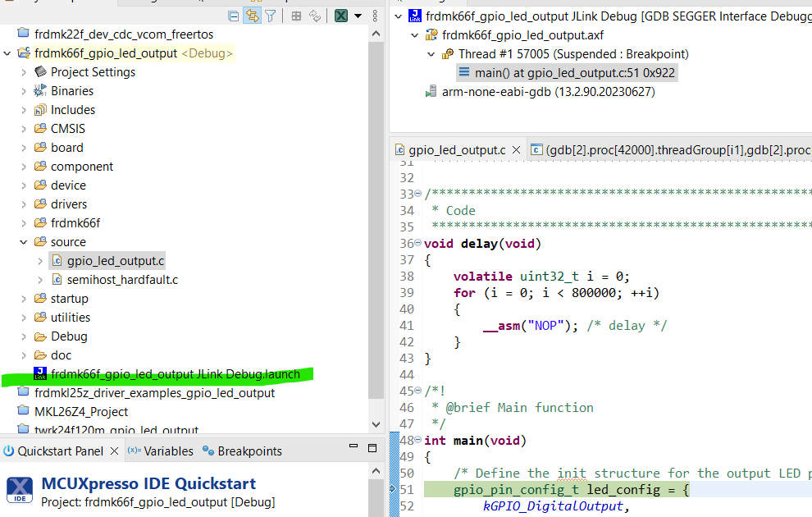
Task: Click the Collapse All icon in Project Explorer
Action: pos(234,16)
